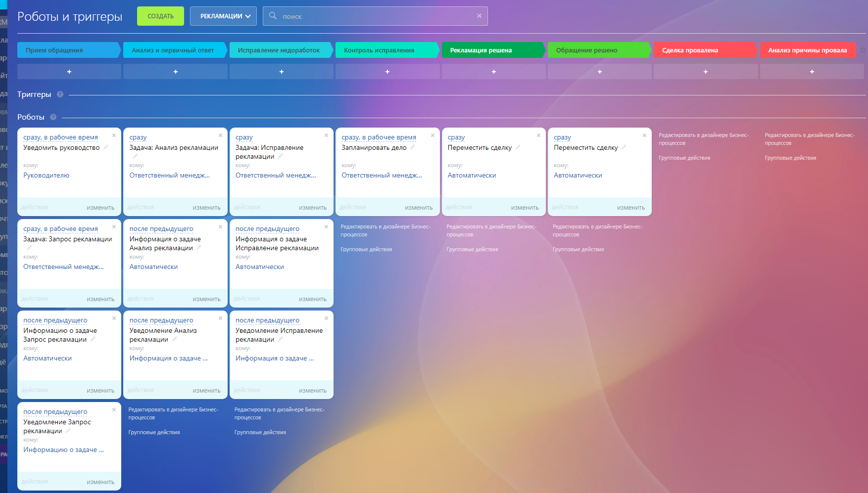Change the timing of Задача: Запрос рекламации
Viewport: 868px width, 493px height.
pos(60,229)
